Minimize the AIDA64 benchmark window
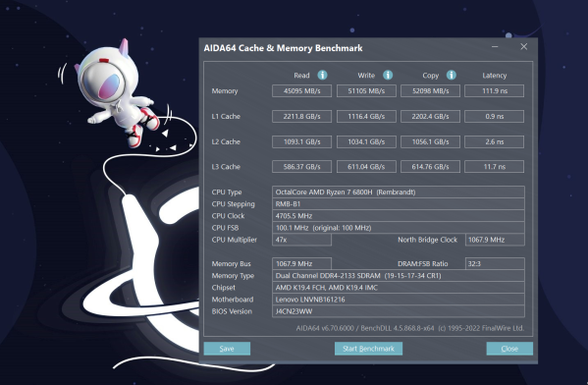 point(495,47)
